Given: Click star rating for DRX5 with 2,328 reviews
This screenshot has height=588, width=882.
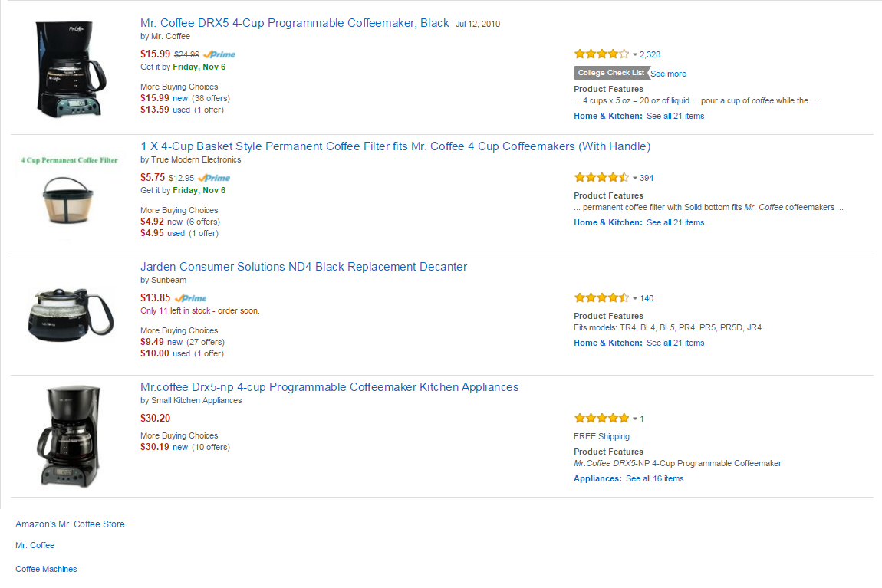Looking at the screenshot, I should point(601,54).
